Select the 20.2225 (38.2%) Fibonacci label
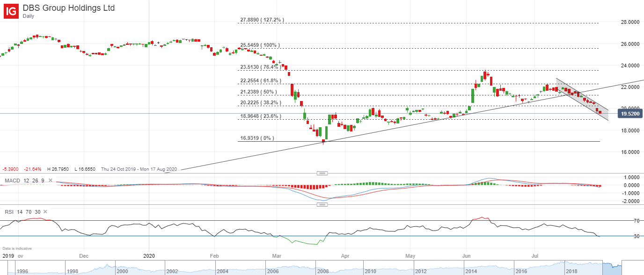 click(x=262, y=102)
